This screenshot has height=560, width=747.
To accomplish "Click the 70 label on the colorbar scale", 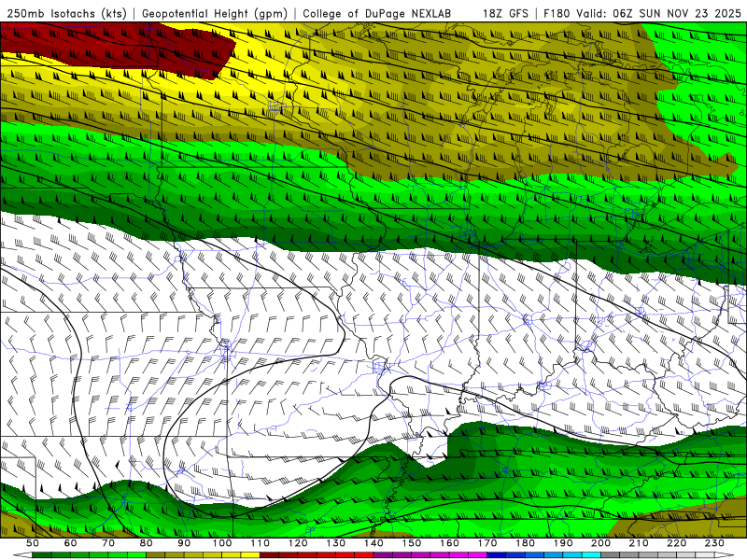I will pyautogui.click(x=108, y=543).
